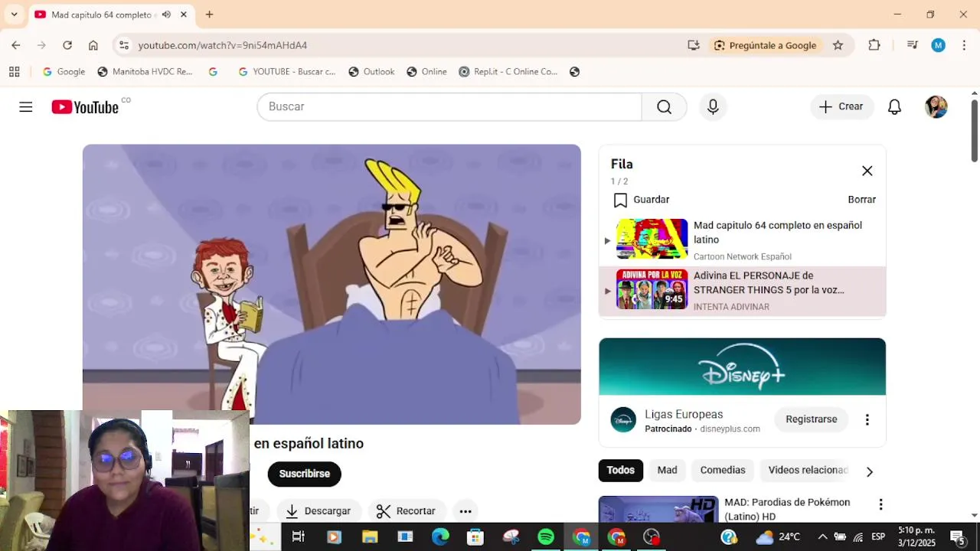
Task: Open Adivina EL PERSONAJE de STRANGER THINGS video
Action: pyautogui.click(x=742, y=291)
